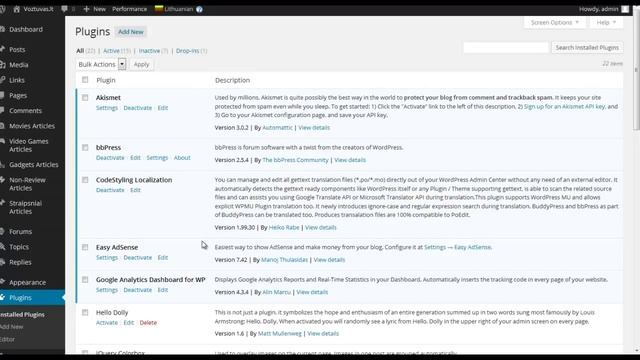Expand the Help panel
640x360 pixels.
coord(606,22)
